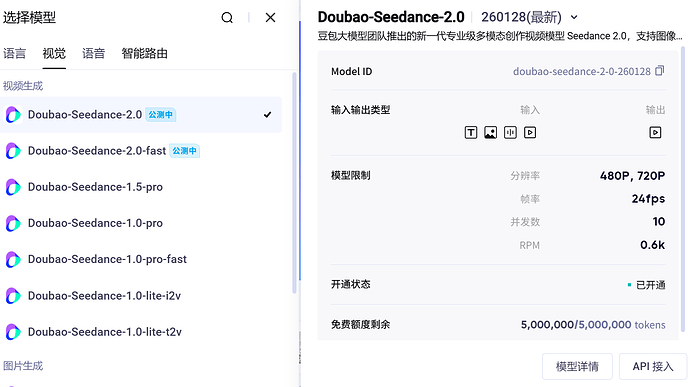Switch to the 智能路由 tab
Image resolution: width=690 pixels, height=387 pixels.
(x=145, y=54)
